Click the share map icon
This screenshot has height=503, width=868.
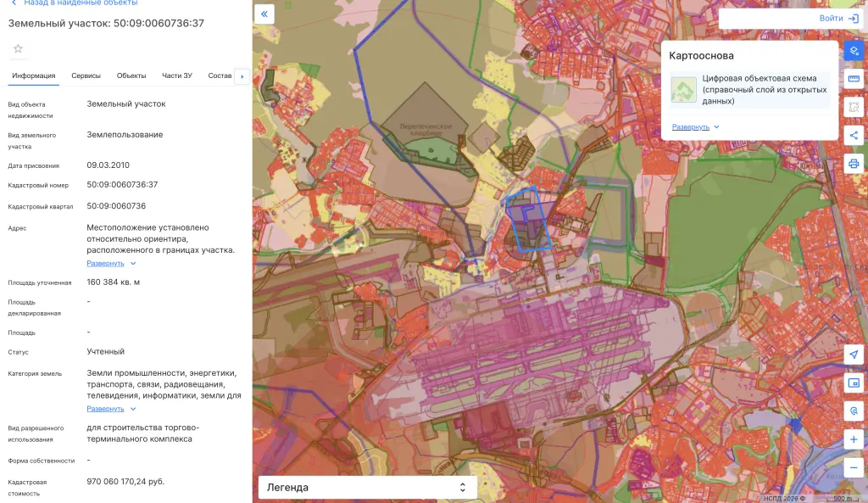click(x=854, y=135)
